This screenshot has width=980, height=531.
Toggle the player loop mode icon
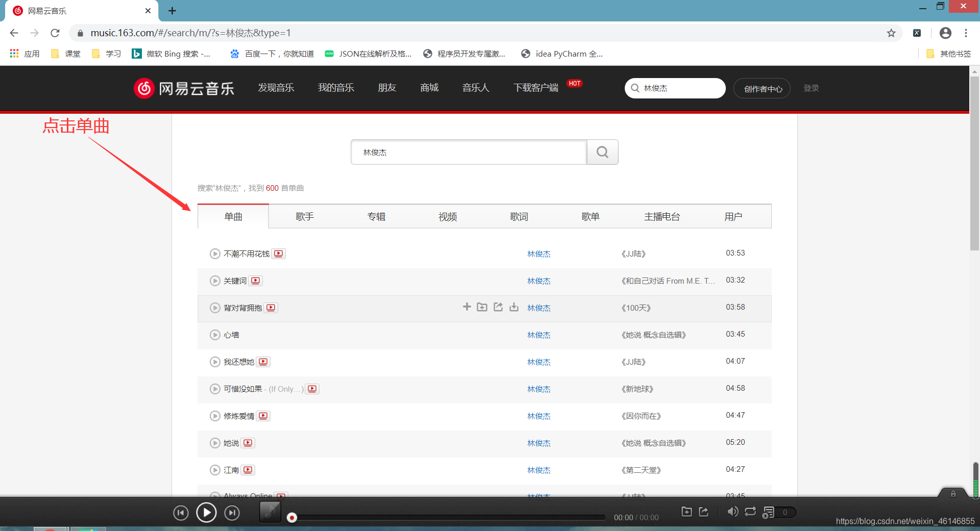point(750,512)
